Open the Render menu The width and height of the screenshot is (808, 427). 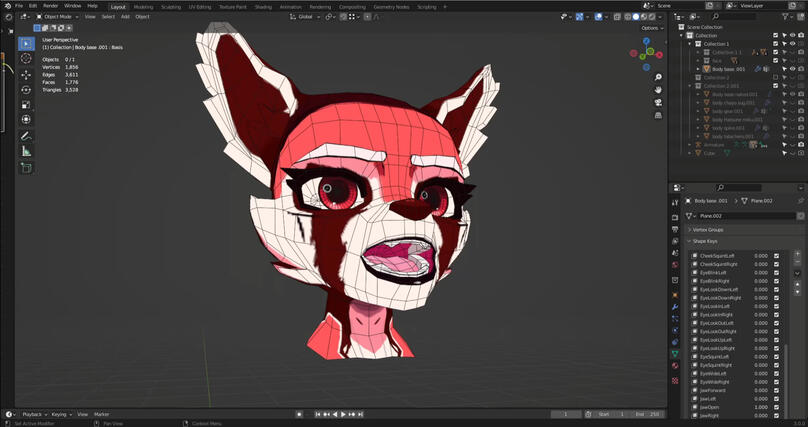[x=50, y=6]
